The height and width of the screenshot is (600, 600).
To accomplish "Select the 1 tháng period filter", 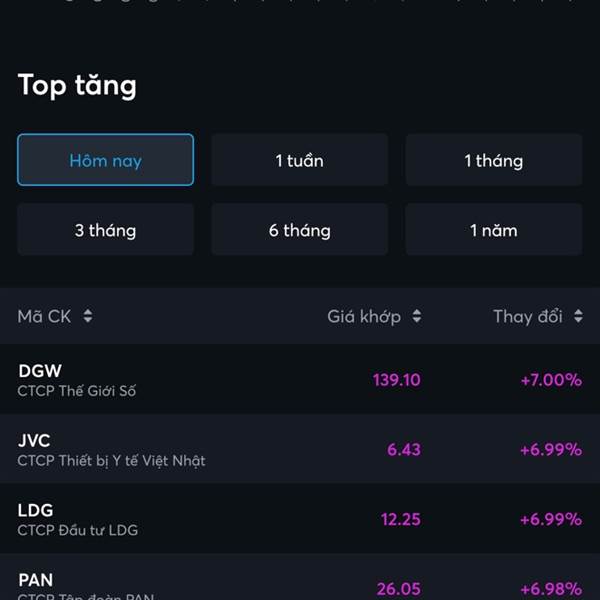I will click(494, 160).
